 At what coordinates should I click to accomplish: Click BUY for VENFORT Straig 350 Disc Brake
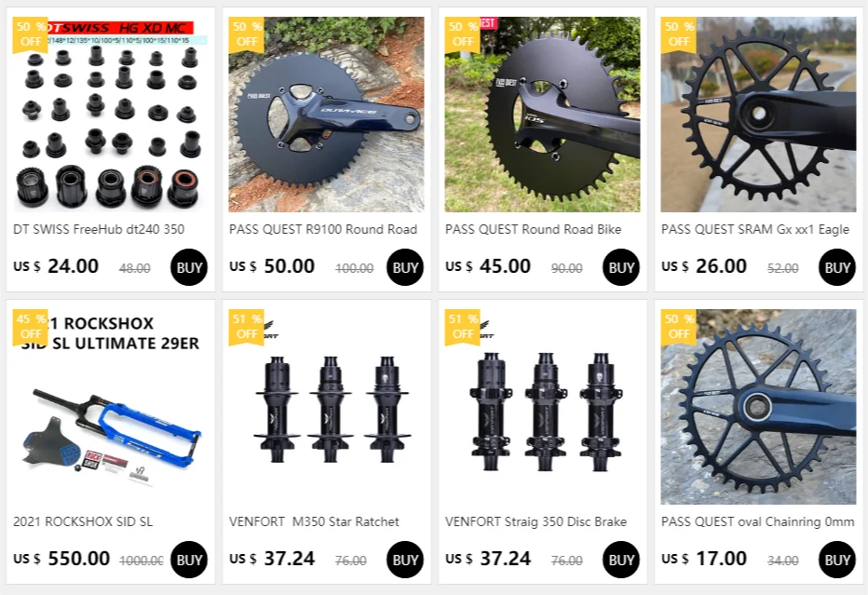(x=620, y=560)
